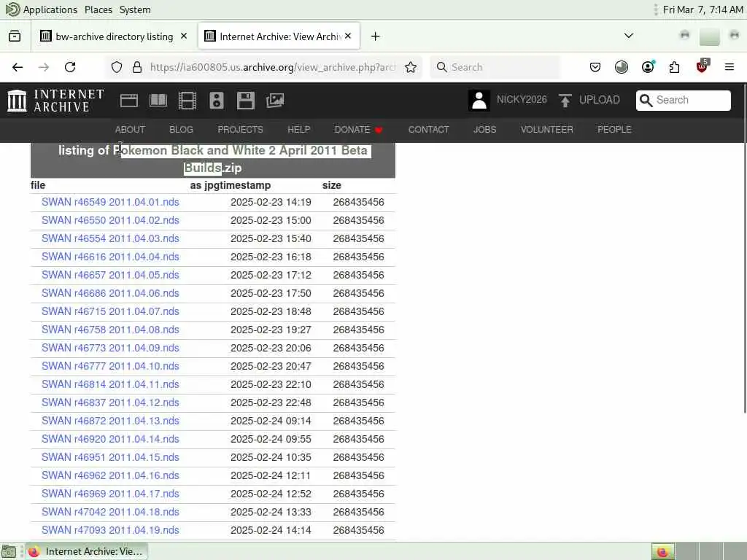Image resolution: width=747 pixels, height=560 pixels.
Task: Go back with the browser back arrow
Action: [18, 67]
